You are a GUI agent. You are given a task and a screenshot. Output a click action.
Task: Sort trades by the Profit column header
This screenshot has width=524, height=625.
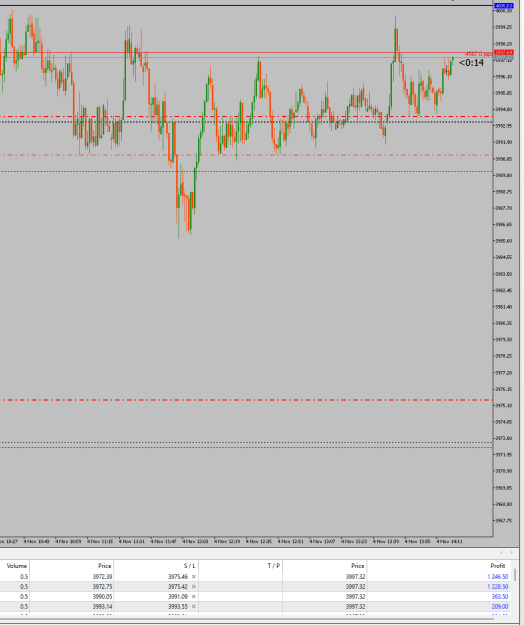[498, 566]
